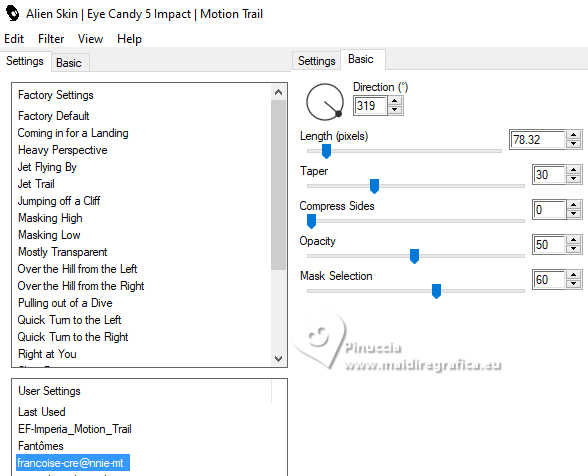This screenshot has width=588, height=476.
Task: Switch to the left Settings tab
Action: pyautogui.click(x=25, y=61)
